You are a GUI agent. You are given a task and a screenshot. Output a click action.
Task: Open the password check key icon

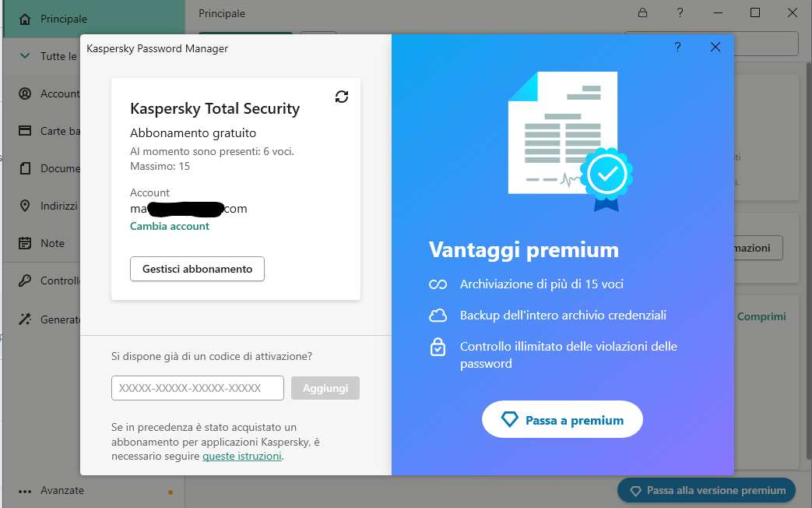pos(25,280)
